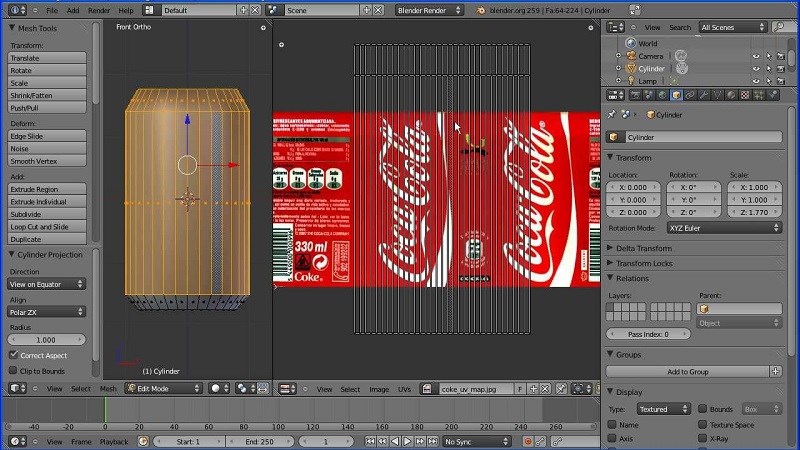The width and height of the screenshot is (800, 450).
Task: Open the Playback menu in timeline
Action: tap(114, 441)
